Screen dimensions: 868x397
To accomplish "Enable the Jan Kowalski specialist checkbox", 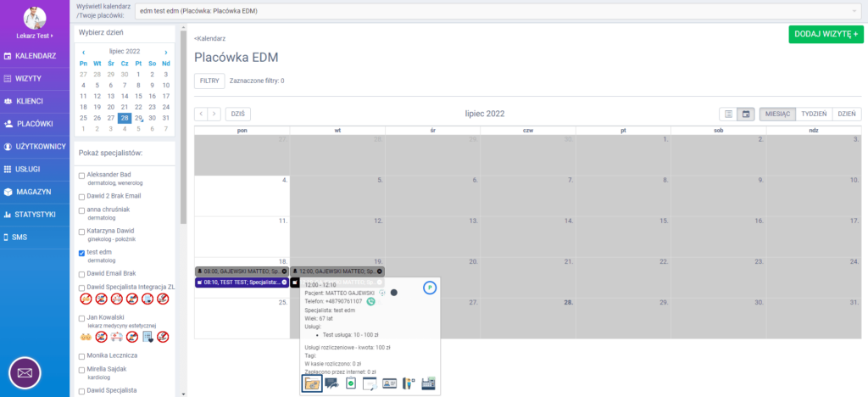I will click(81, 318).
